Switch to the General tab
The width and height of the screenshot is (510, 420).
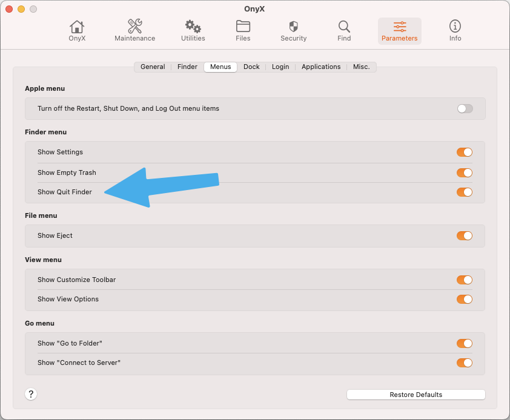point(153,67)
